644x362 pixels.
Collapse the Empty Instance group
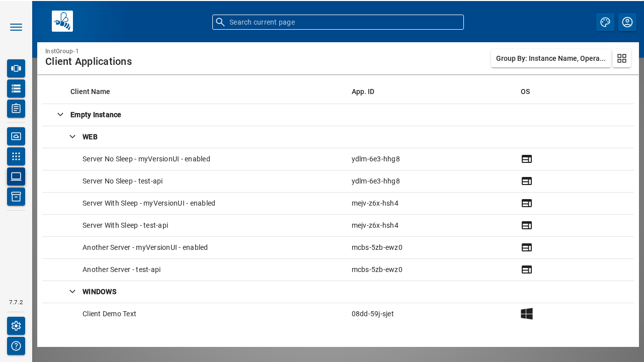[x=60, y=115]
